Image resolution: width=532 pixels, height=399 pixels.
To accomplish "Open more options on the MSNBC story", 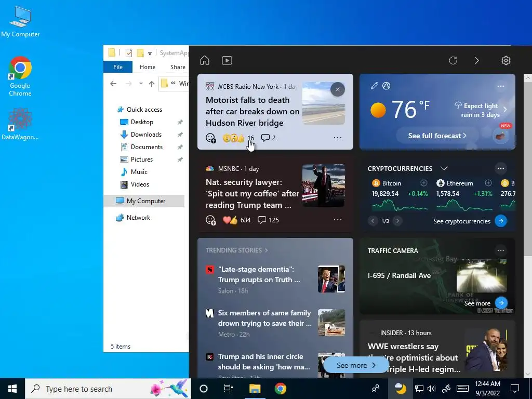I will click(x=338, y=220).
